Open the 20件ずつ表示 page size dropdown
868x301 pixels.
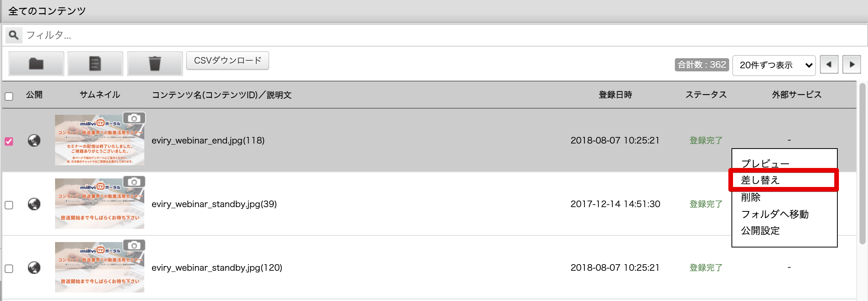(x=774, y=65)
